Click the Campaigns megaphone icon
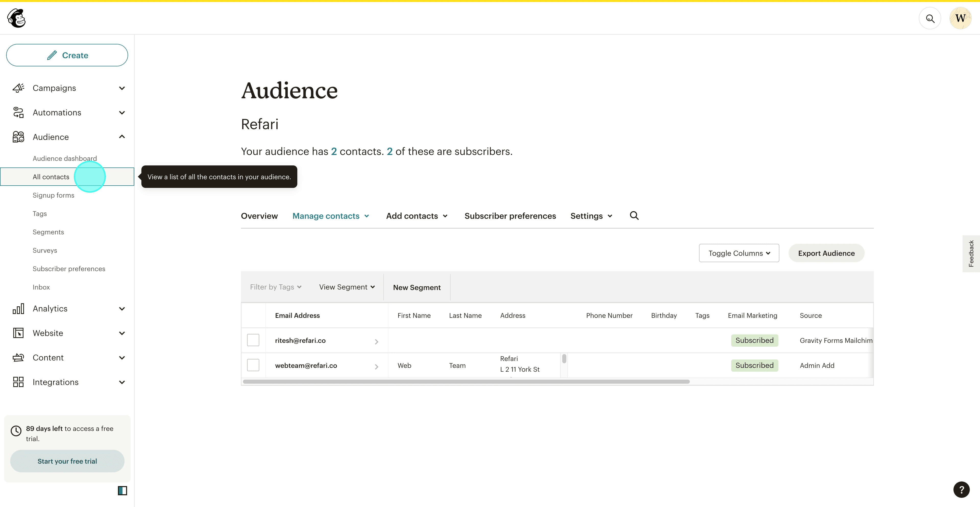 click(18, 88)
